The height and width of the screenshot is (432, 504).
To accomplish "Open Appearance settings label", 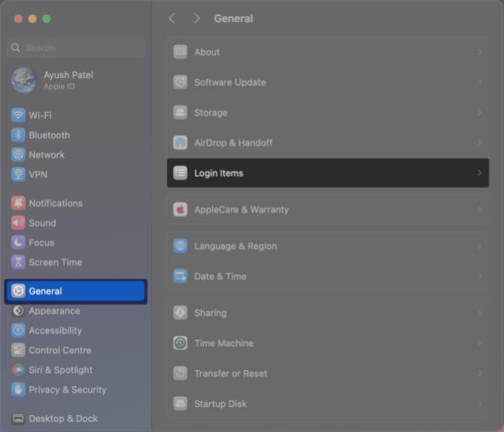I will coord(54,311).
